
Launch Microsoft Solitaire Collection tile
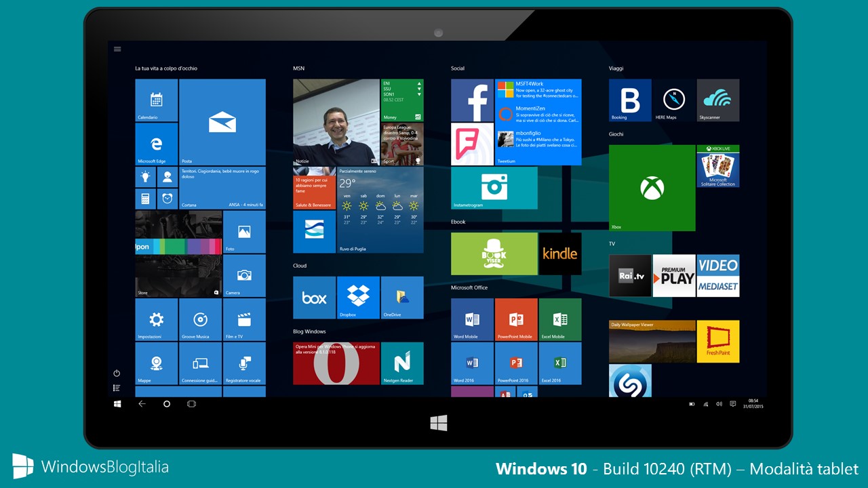(x=718, y=166)
